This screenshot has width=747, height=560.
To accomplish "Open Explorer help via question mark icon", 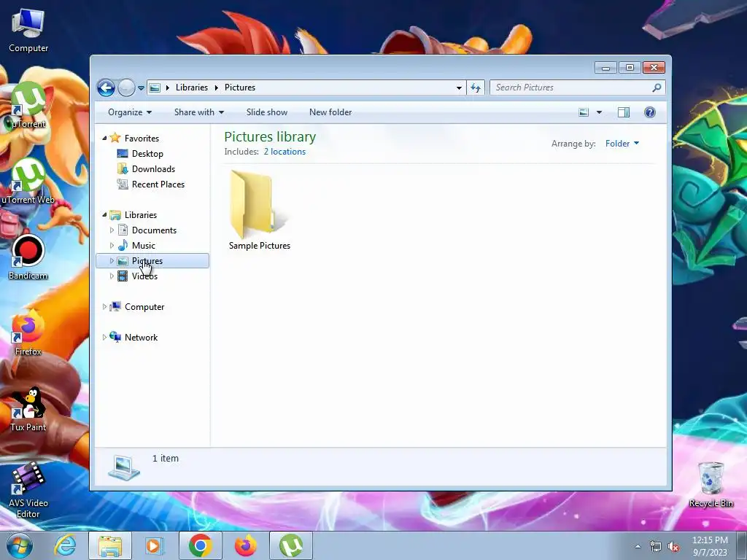I will coord(650,112).
